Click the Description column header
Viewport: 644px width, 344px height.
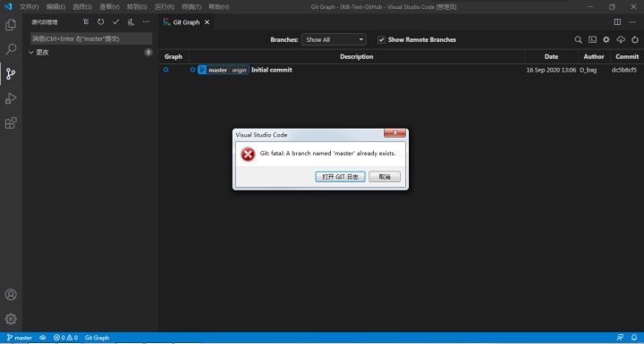[357, 56]
